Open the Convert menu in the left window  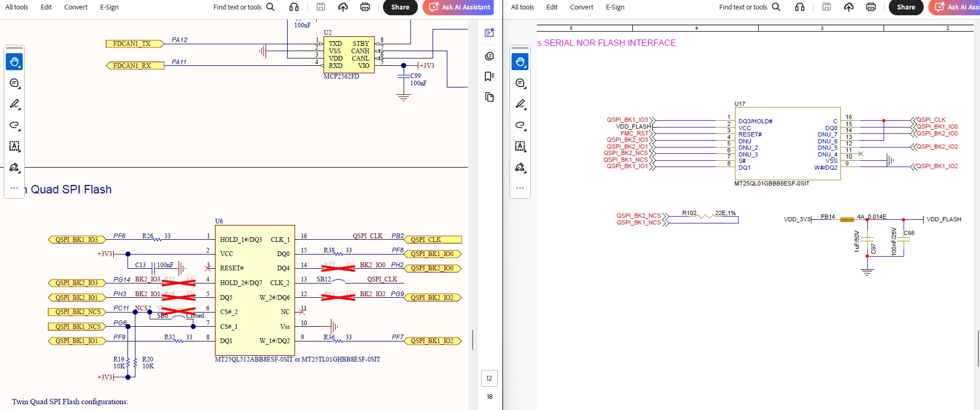click(x=76, y=7)
